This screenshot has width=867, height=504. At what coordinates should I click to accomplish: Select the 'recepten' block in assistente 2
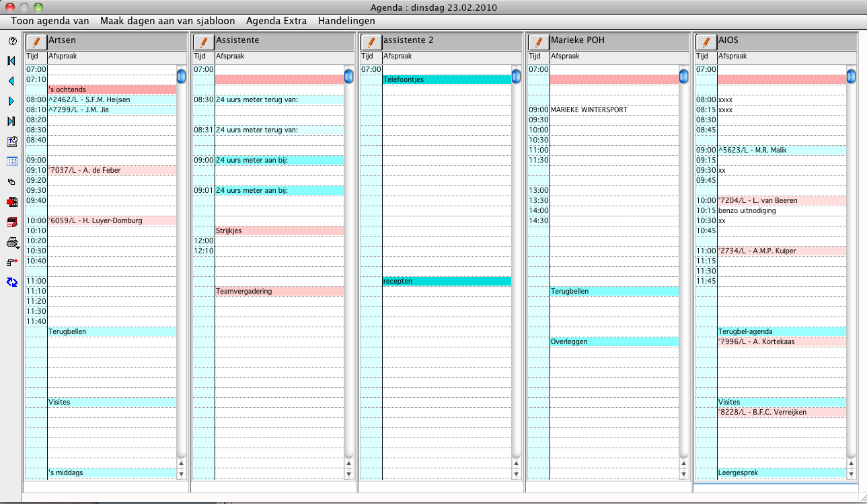(x=447, y=281)
